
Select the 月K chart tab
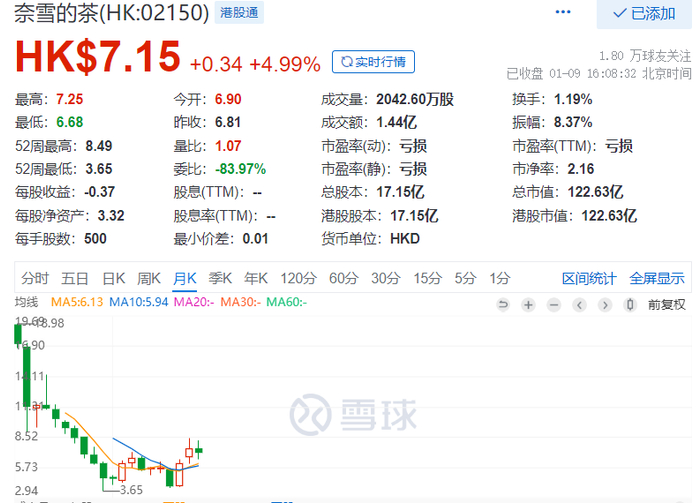[x=184, y=279]
